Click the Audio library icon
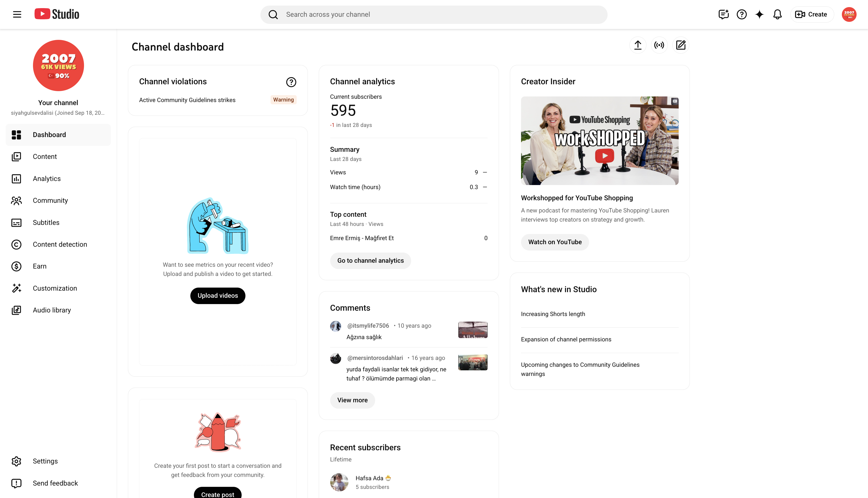 coord(16,310)
